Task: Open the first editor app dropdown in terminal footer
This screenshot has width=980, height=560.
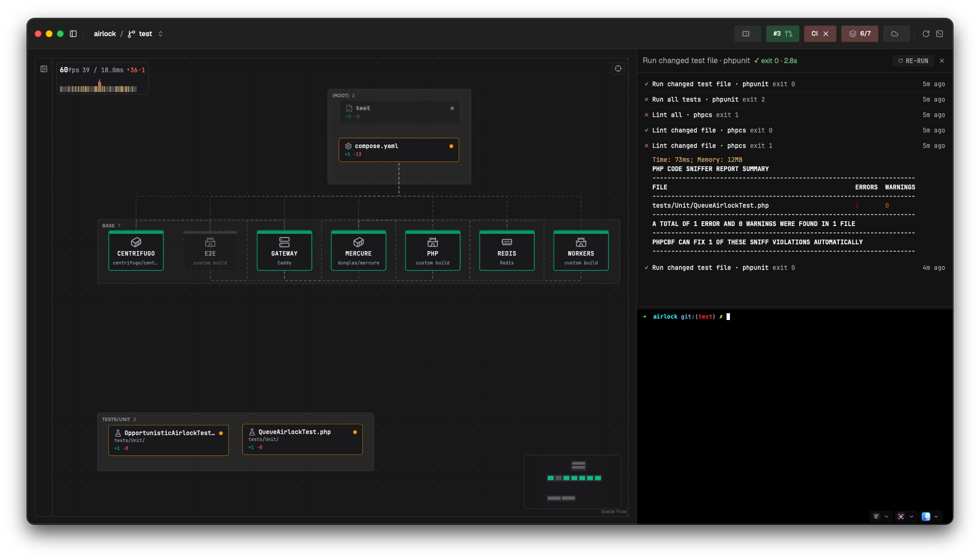Action: [887, 517]
